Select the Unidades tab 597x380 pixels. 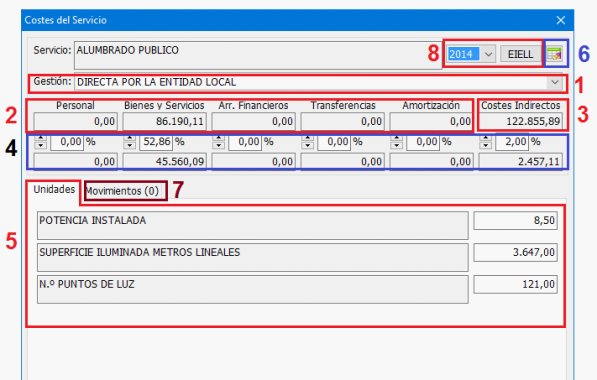54,189
